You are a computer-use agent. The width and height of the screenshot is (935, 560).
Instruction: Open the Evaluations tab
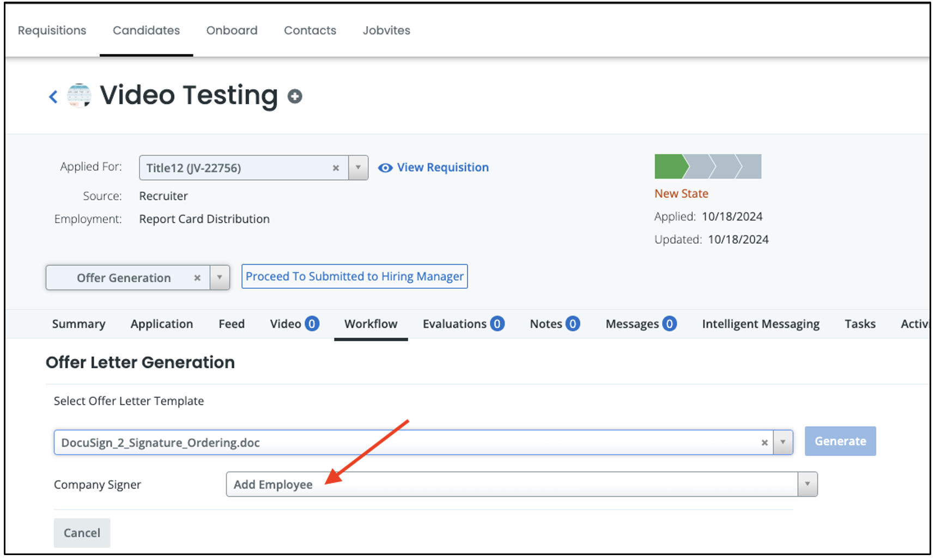[x=454, y=324]
